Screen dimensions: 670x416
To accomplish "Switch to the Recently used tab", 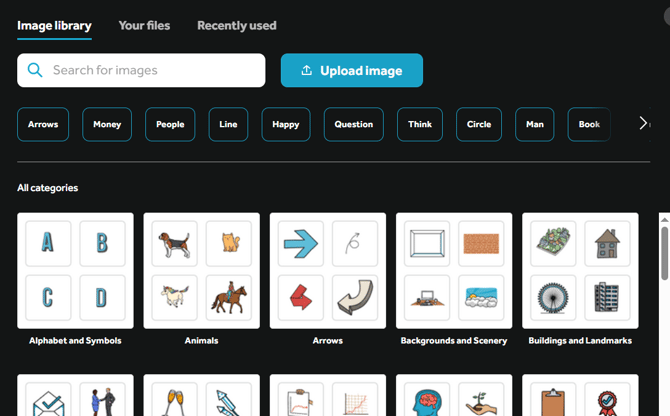I will (x=236, y=25).
